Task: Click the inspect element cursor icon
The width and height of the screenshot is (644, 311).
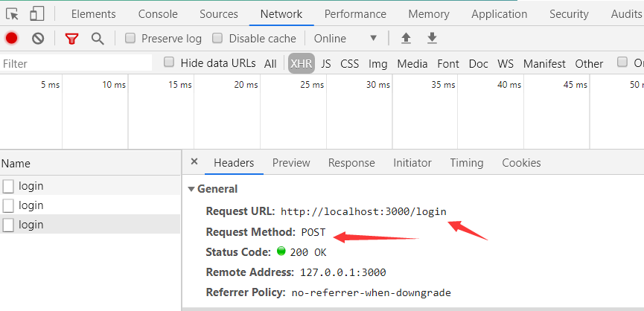Action: click(x=15, y=13)
